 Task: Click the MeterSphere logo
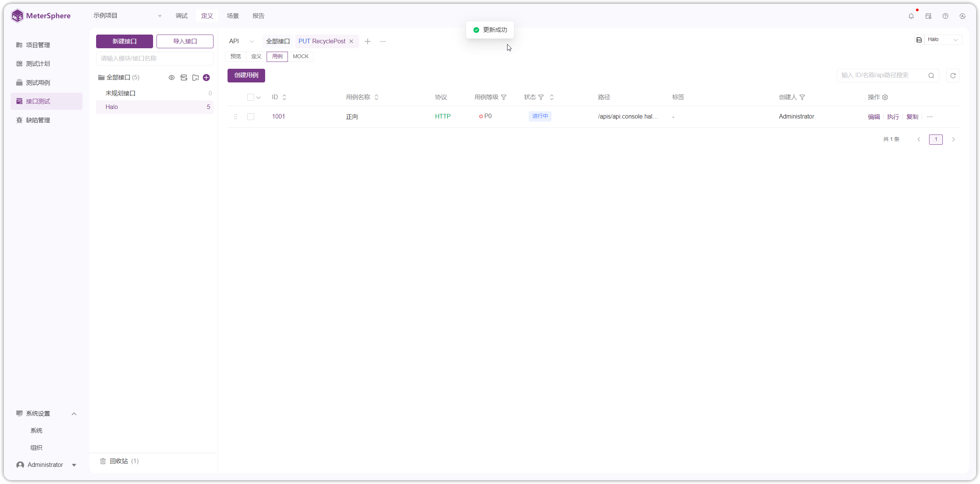click(x=41, y=16)
